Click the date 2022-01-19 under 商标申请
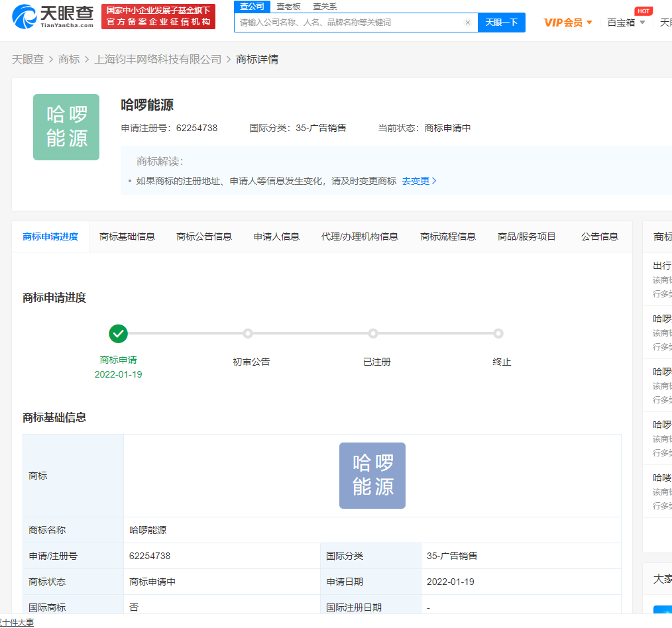Screen dimensions: 672x628 click(118, 374)
